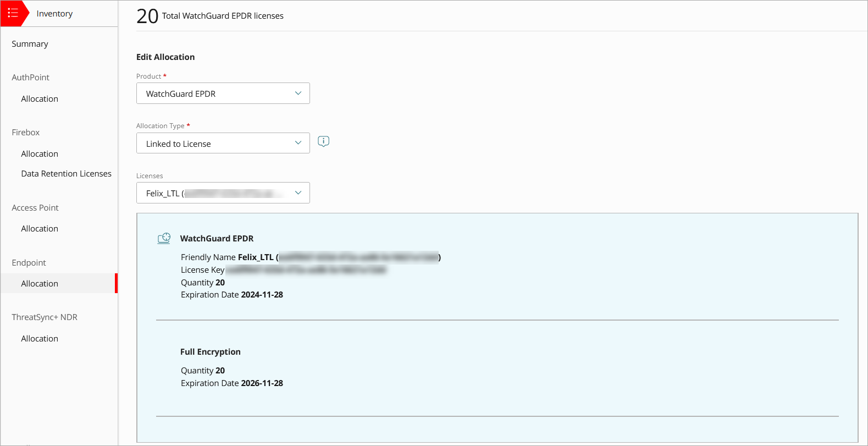Select Allocation under Firebox
Viewport: 868px width, 446px height.
40,154
